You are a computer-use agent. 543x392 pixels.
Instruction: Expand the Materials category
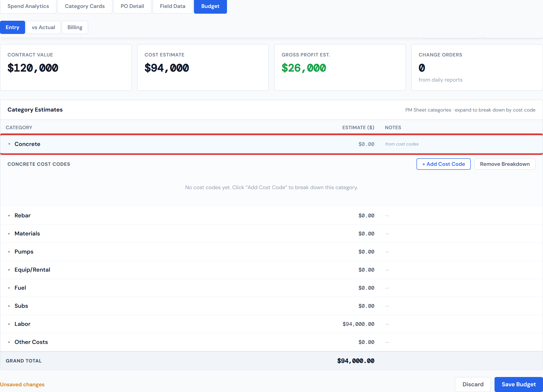pyautogui.click(x=9, y=233)
